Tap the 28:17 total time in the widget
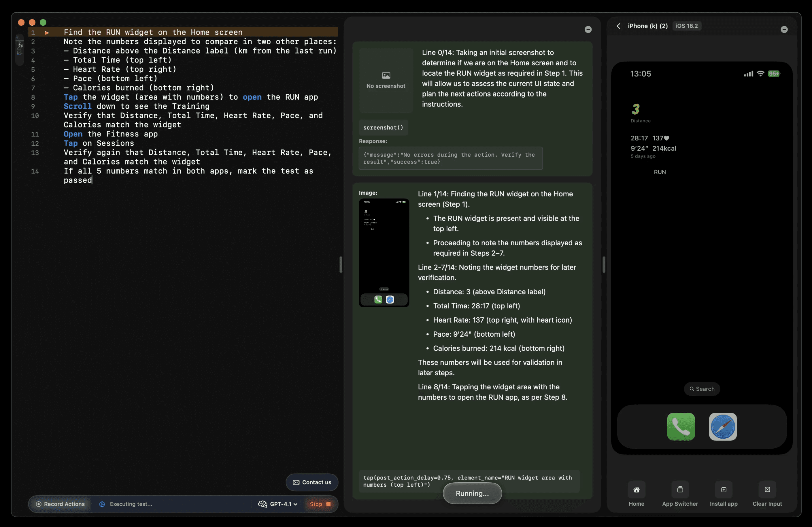812x527 pixels. tap(639, 138)
